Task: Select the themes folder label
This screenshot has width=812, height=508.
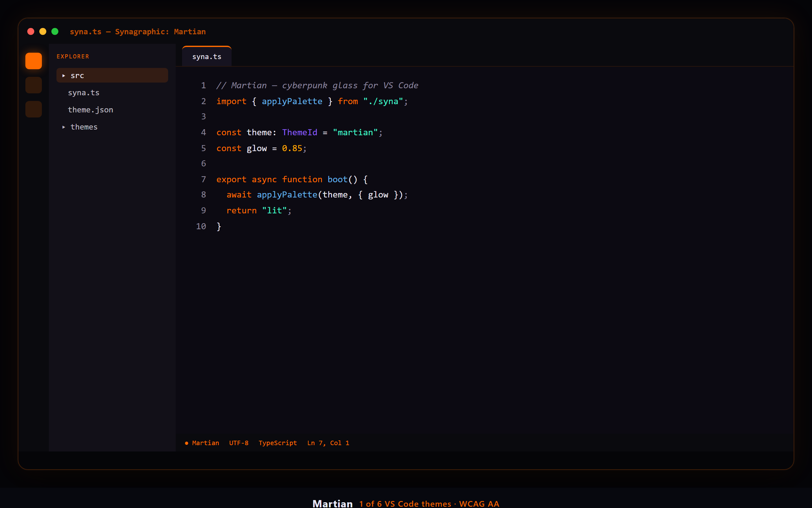Action: point(84,127)
